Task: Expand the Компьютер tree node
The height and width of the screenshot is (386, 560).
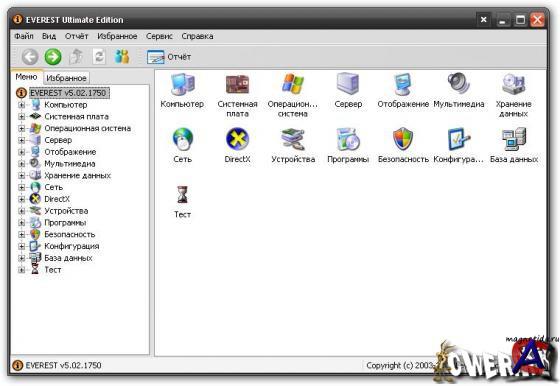Action: tap(21, 105)
